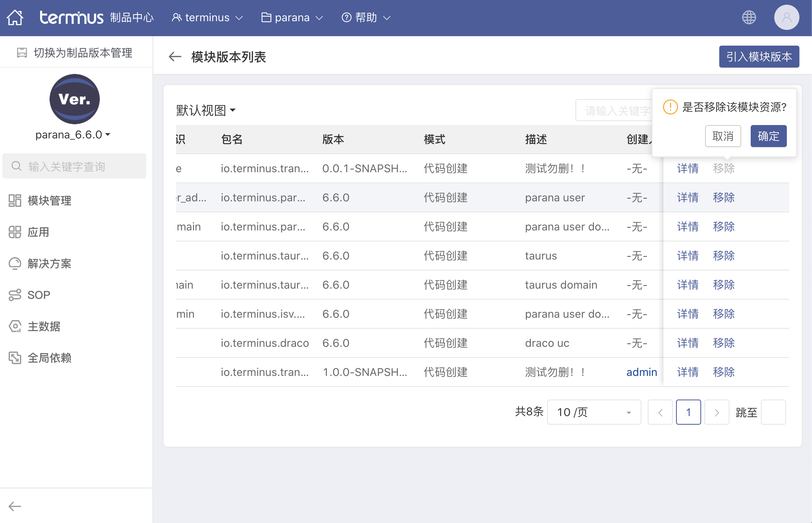Click 移除 for main parana user do... row
The image size is (812, 523).
[x=724, y=227]
